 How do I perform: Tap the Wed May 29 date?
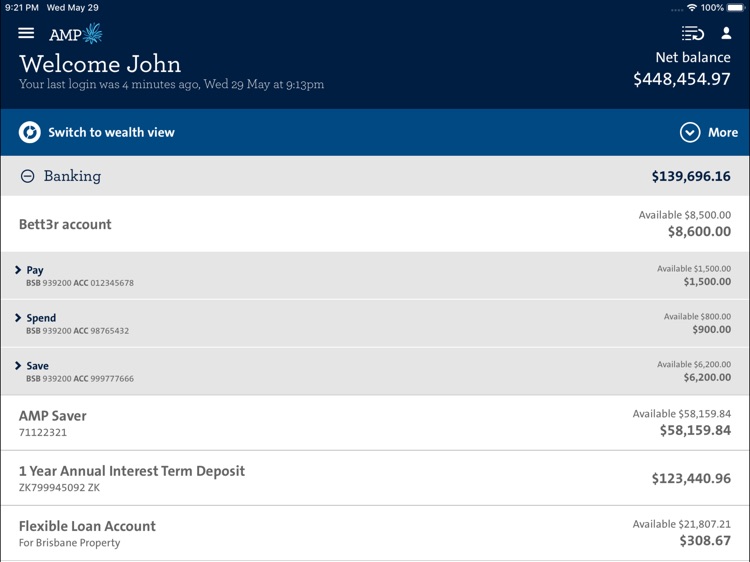tap(72, 8)
